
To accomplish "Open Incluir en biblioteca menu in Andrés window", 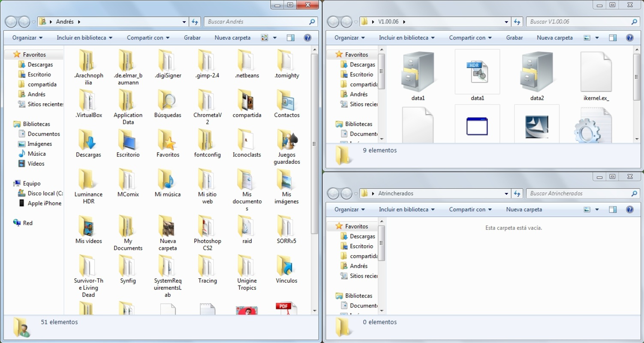I will point(84,38).
